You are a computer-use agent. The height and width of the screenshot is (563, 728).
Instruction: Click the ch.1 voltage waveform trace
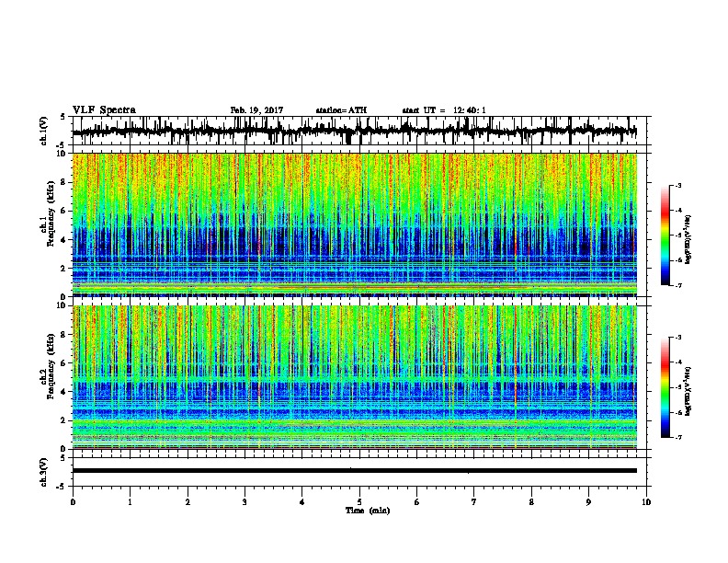[354, 131]
